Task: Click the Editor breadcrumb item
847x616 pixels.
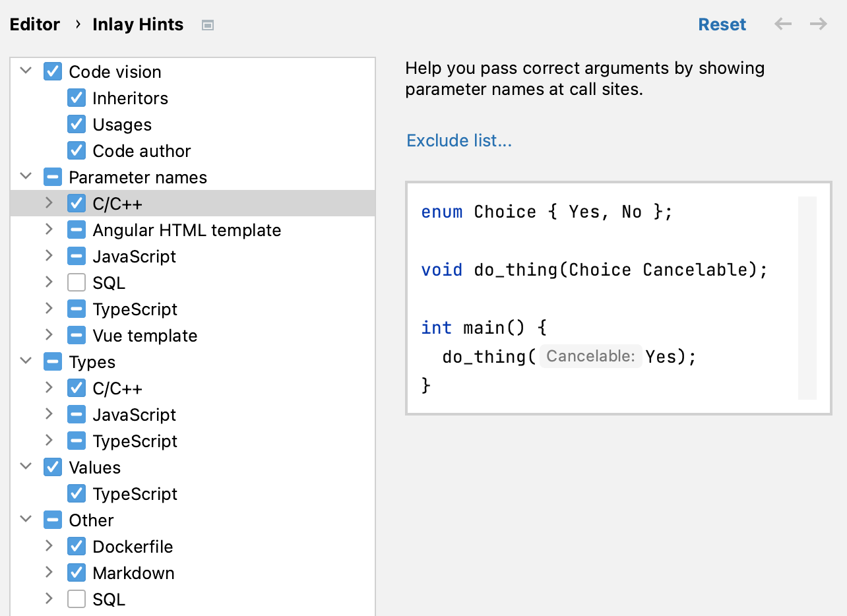Action: click(34, 24)
